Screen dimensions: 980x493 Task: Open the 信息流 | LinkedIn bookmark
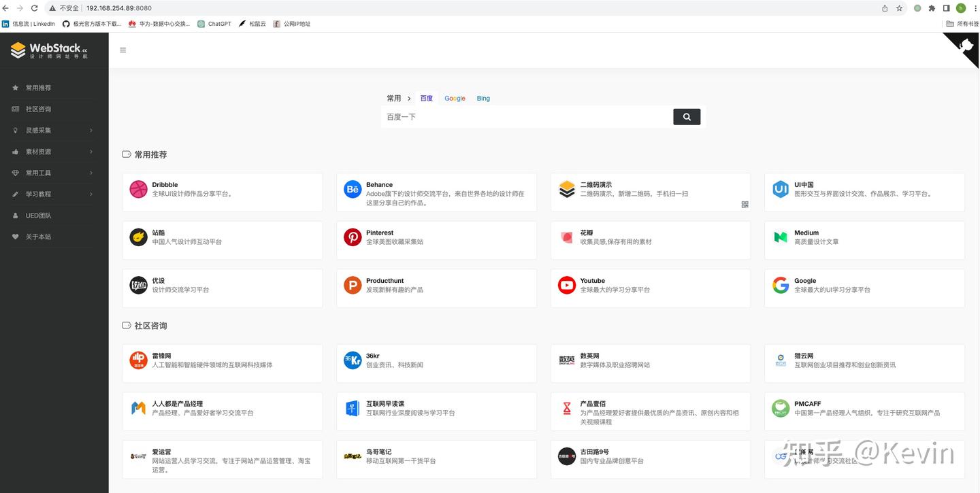tap(28, 24)
